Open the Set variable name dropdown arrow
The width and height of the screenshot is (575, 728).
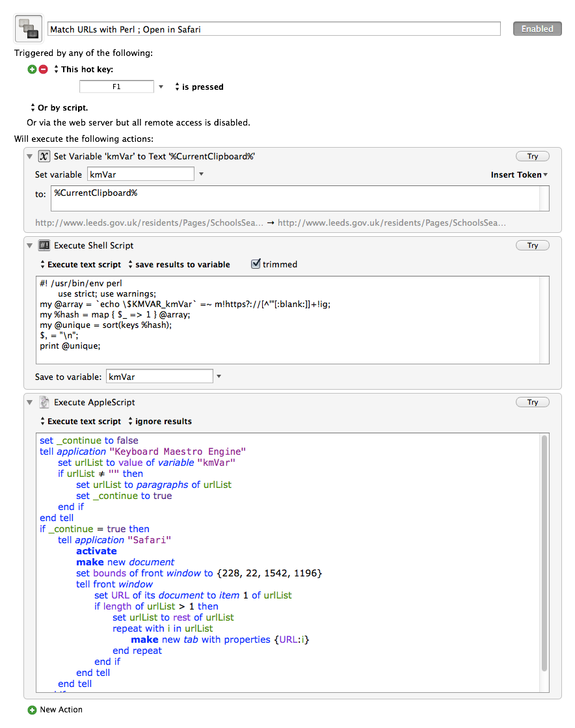(202, 174)
